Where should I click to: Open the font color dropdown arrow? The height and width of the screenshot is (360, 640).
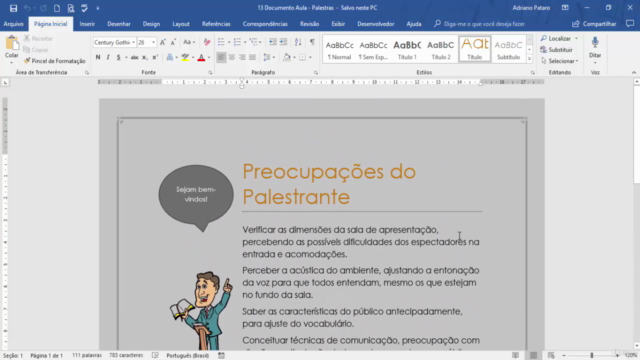click(x=209, y=58)
